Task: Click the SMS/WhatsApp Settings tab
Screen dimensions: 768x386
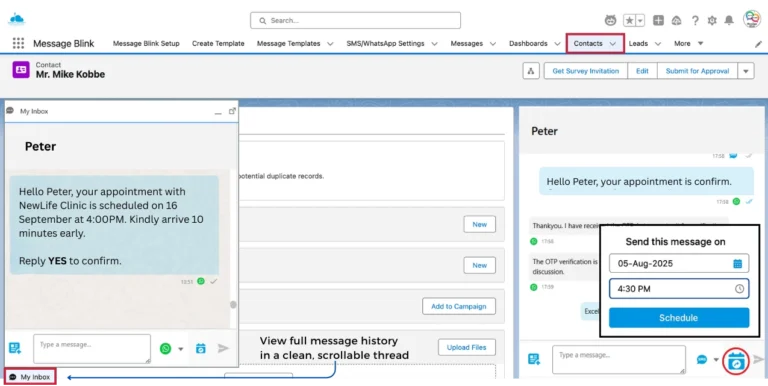Action: tap(385, 43)
